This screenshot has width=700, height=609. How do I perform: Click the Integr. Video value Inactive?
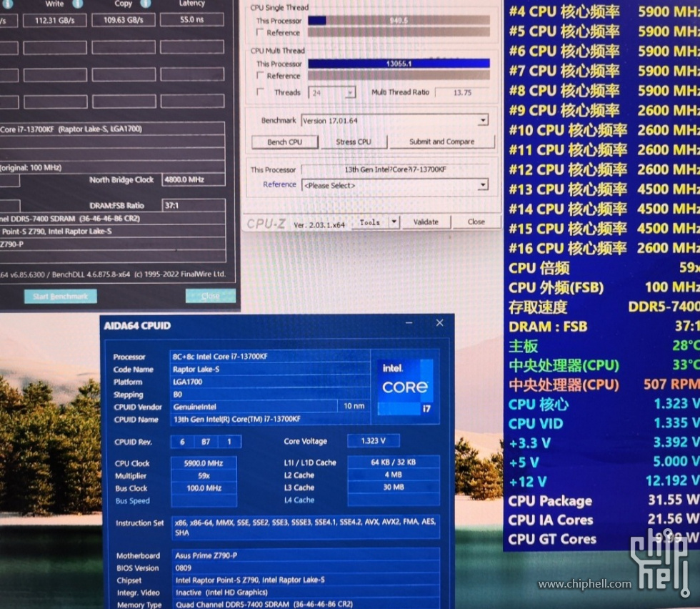coord(306,593)
